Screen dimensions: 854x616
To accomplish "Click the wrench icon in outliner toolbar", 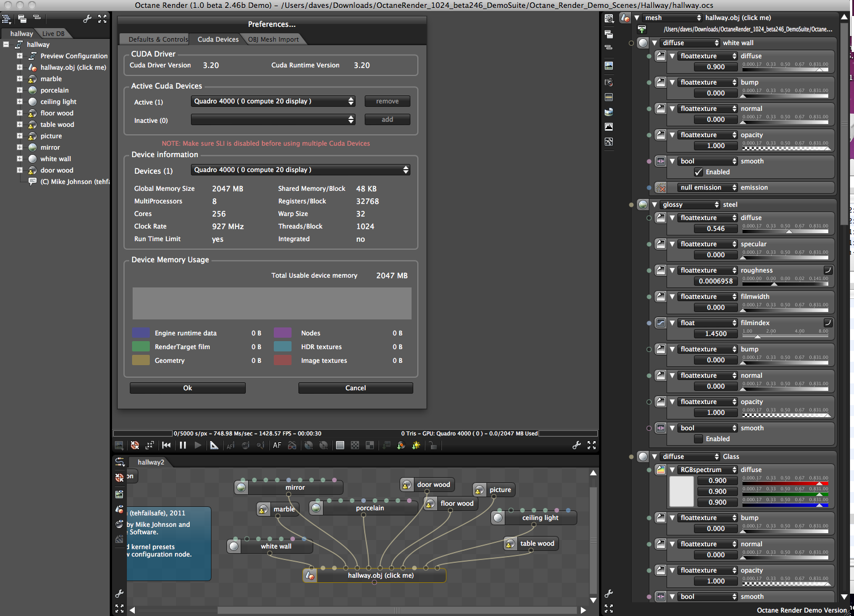I will pos(87,19).
